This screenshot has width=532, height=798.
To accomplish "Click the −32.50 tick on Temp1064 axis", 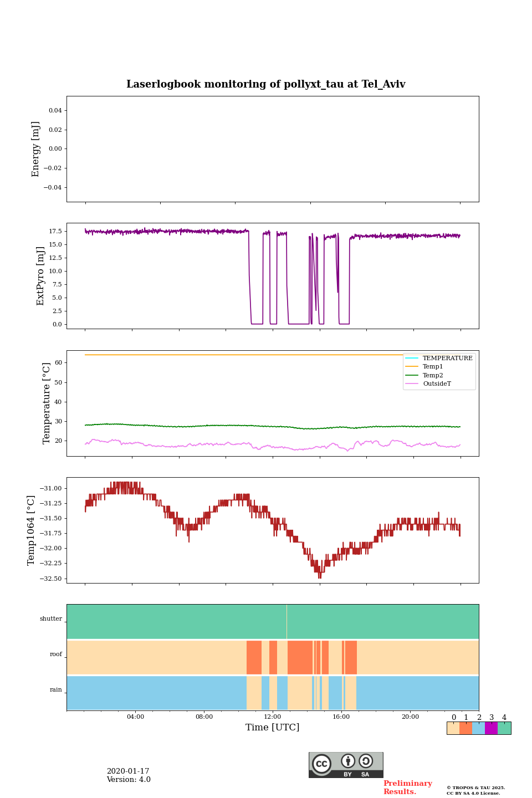I will tap(52, 579).
